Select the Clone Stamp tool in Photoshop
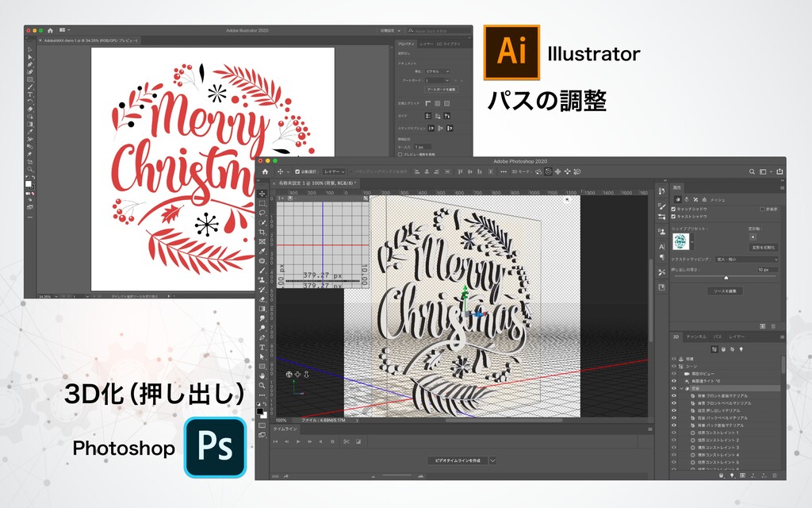The image size is (812, 508). coord(262,280)
